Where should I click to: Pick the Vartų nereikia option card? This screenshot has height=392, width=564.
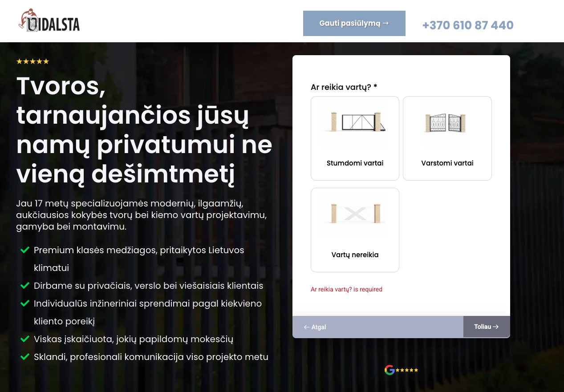tap(355, 230)
